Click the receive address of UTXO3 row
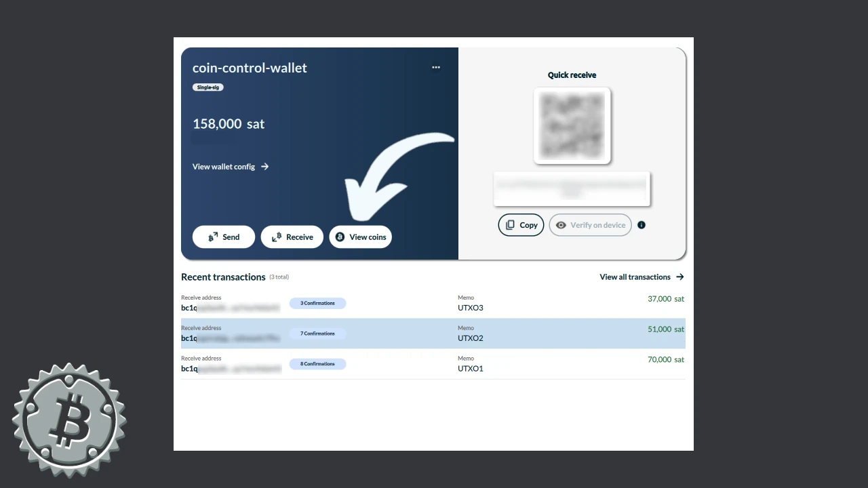 (231, 308)
